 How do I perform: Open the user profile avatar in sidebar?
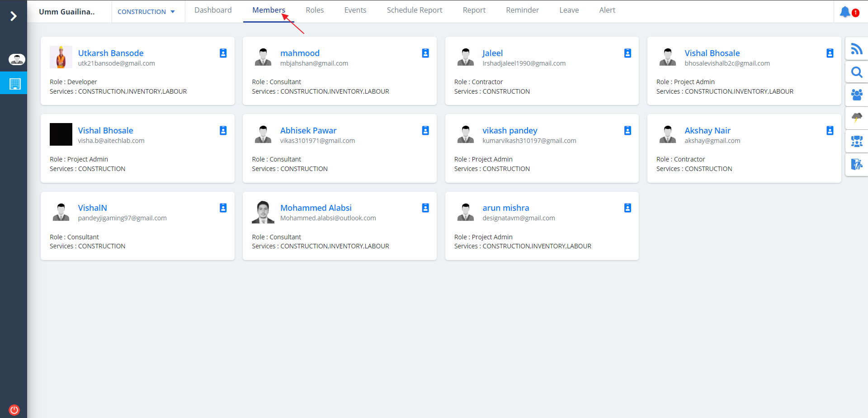tap(17, 59)
